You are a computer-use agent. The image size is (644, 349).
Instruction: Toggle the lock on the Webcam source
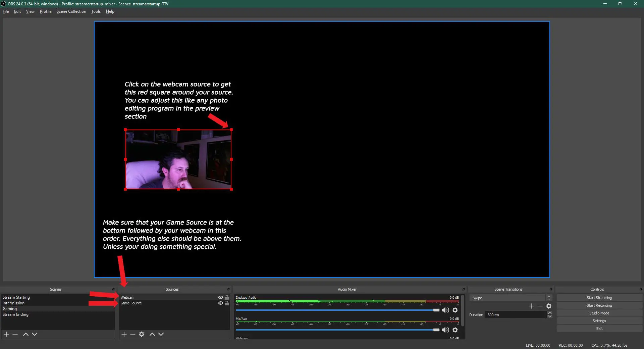point(227,297)
